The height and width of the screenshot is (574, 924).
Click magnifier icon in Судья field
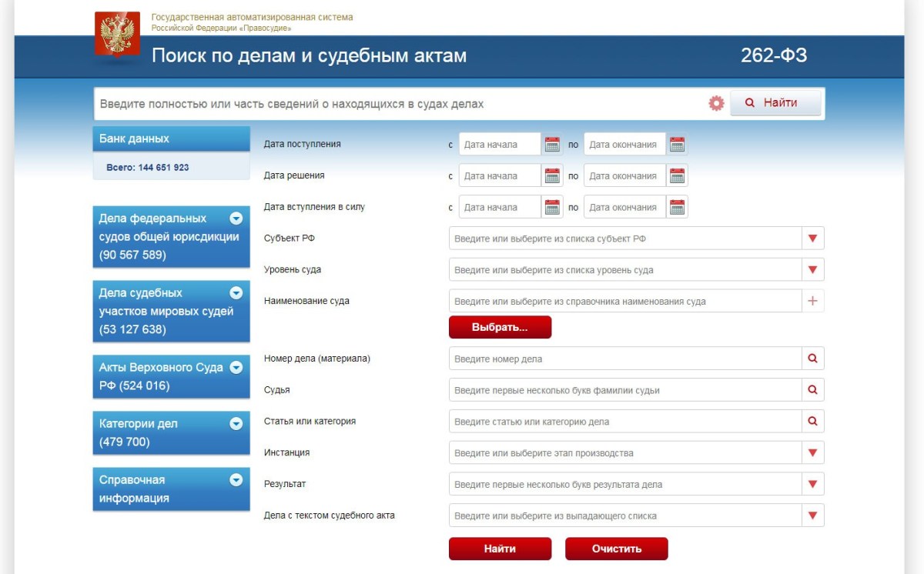click(x=812, y=390)
